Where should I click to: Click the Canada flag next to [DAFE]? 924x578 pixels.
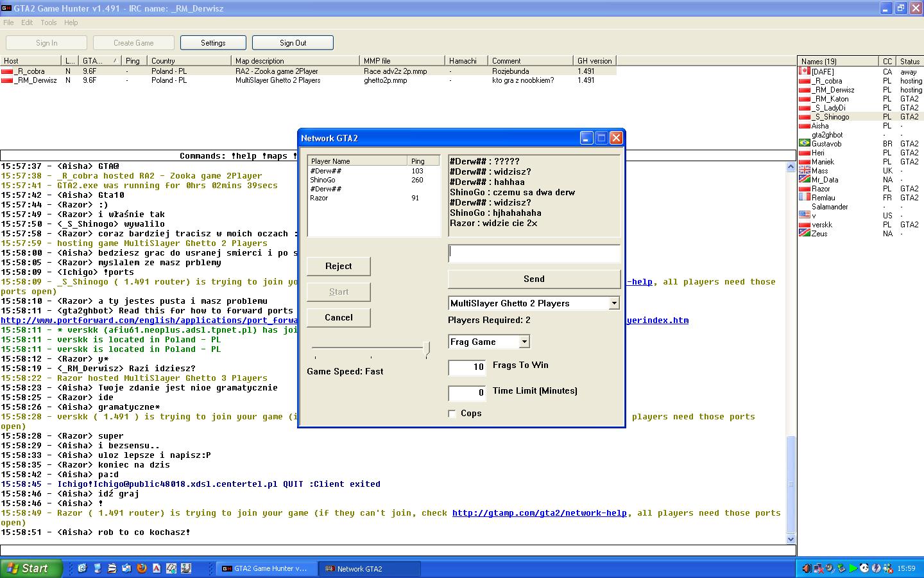tap(805, 71)
